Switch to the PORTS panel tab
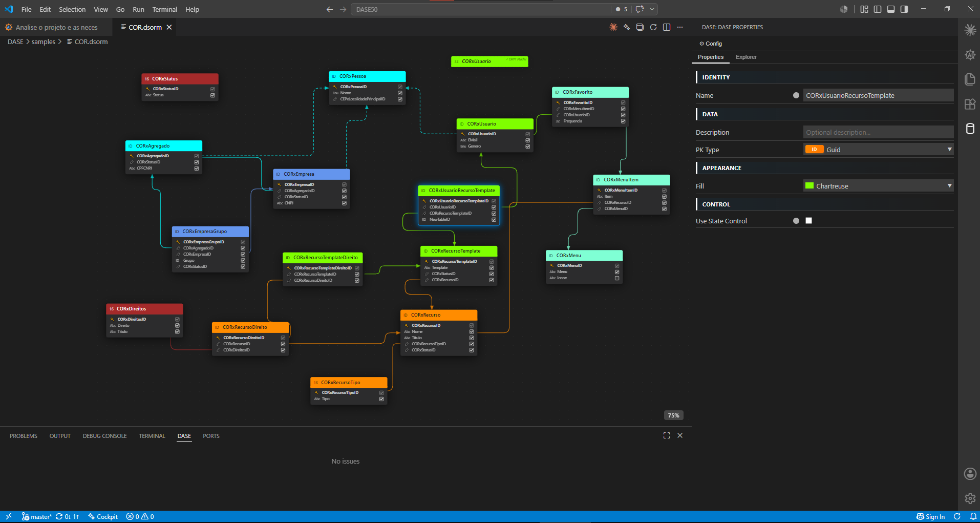 click(x=211, y=436)
